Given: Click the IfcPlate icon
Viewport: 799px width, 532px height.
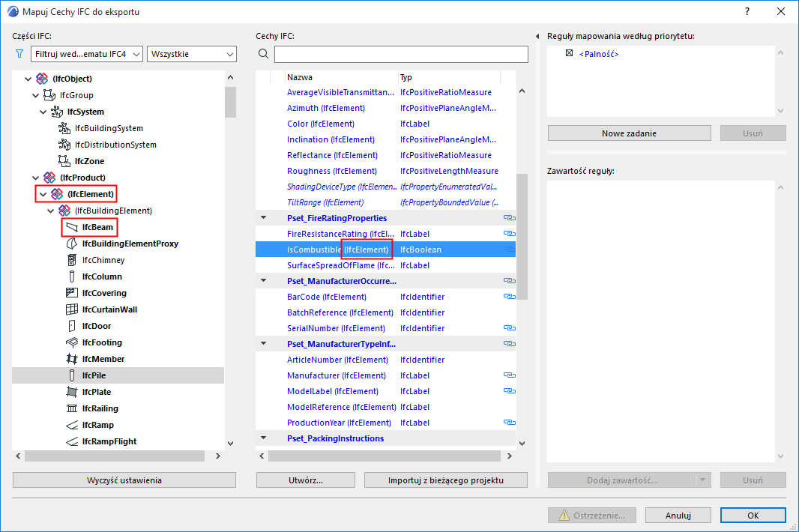Looking at the screenshot, I should pyautogui.click(x=72, y=392).
